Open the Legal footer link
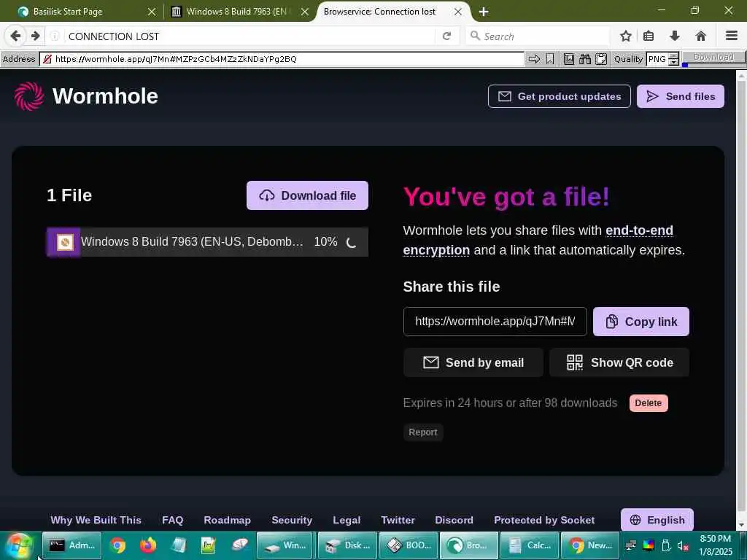747x560 pixels. click(x=347, y=520)
